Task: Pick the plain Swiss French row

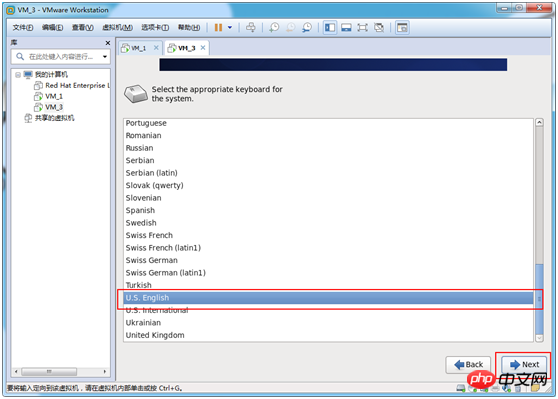Action: 328,235
